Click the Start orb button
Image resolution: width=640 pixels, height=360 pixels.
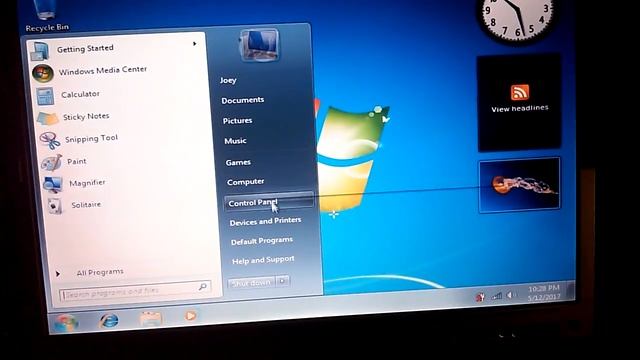pos(66,323)
